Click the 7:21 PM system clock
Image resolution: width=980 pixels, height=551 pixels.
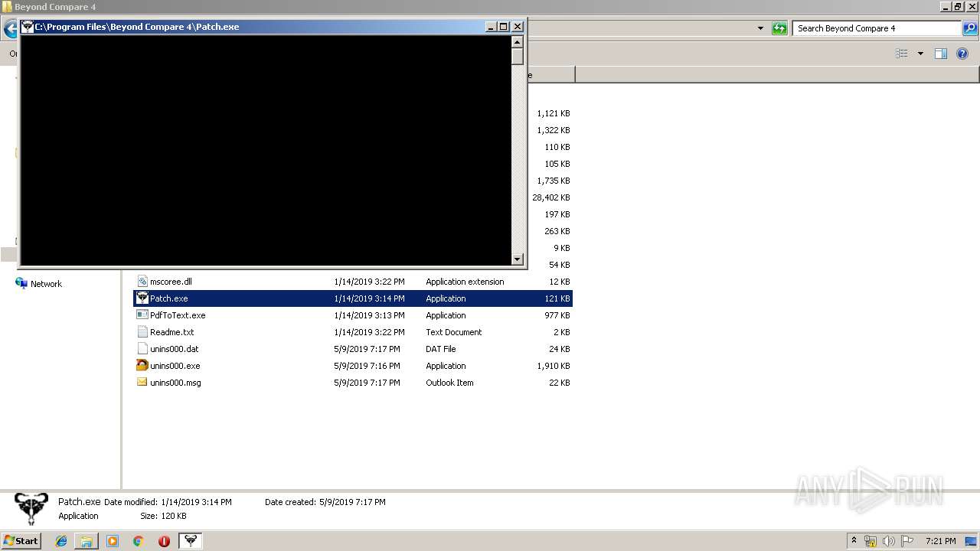click(x=940, y=541)
